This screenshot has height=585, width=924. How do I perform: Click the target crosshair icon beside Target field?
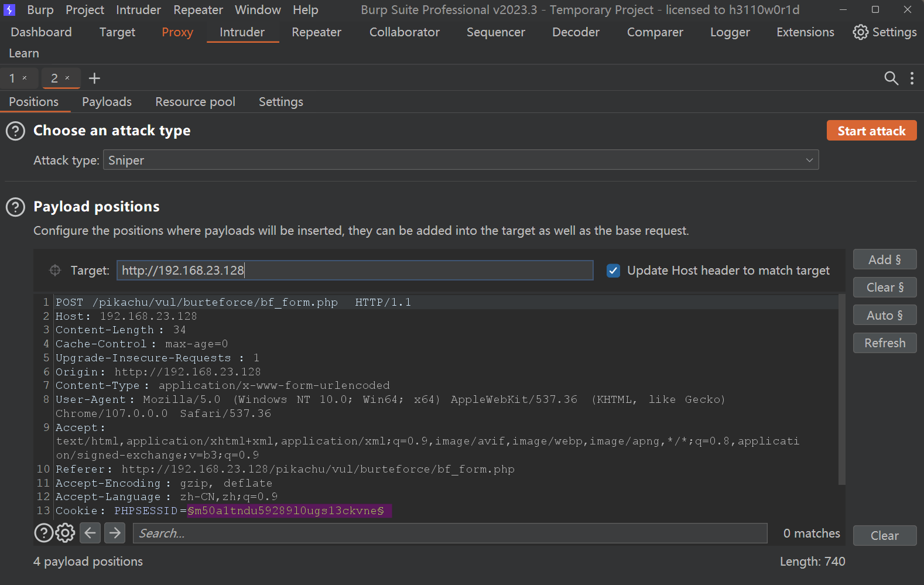coord(55,270)
